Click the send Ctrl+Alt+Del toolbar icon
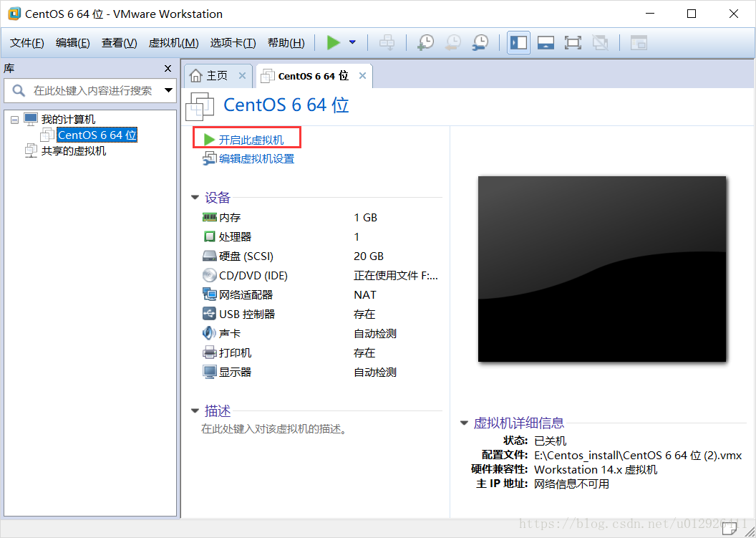 (387, 42)
